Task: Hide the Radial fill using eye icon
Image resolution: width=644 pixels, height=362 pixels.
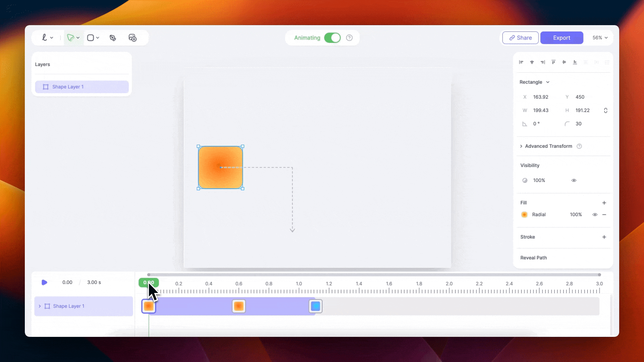Action: [x=595, y=215]
